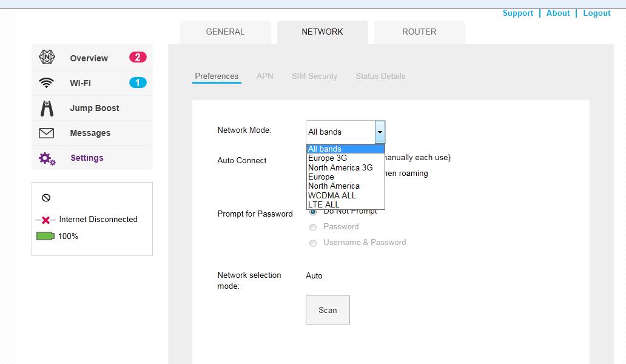Click the Wi-Fi signal icon
The height and width of the screenshot is (364, 626).
click(46, 83)
